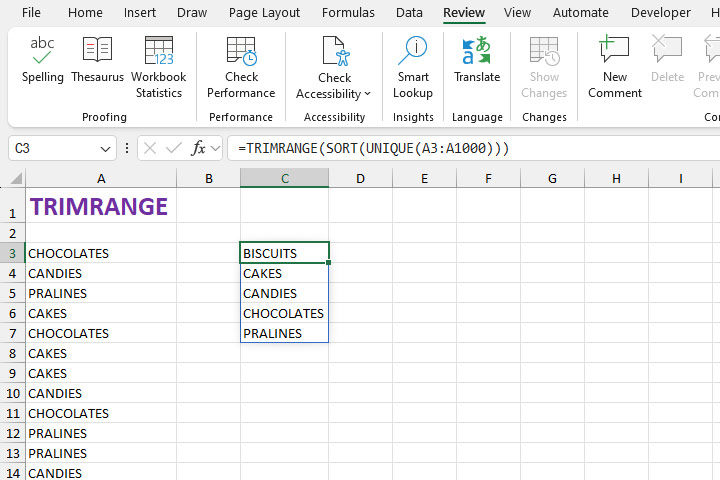Open the Name Box dropdown arrow
720x480 pixels.
click(105, 149)
